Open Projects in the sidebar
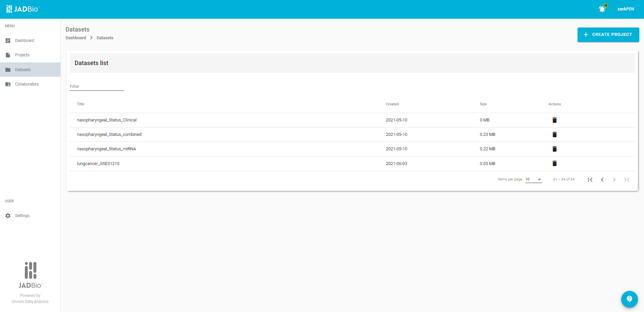The height and width of the screenshot is (312, 644). (30, 55)
